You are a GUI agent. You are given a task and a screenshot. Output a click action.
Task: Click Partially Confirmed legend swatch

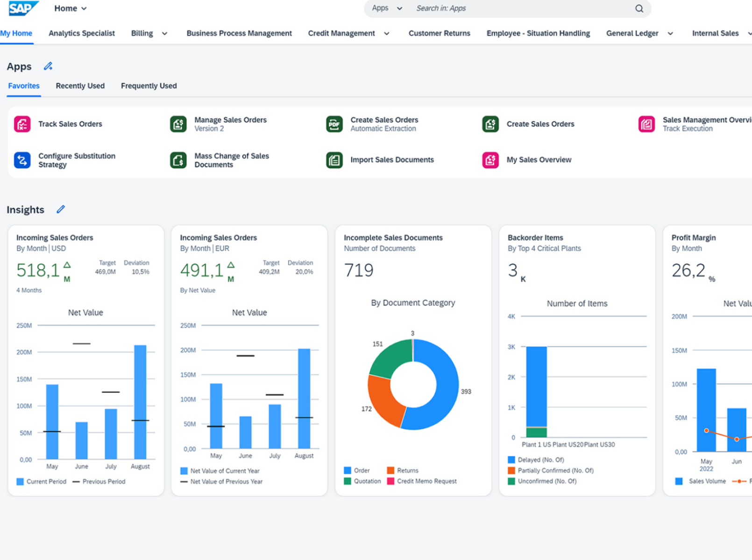coord(511,470)
